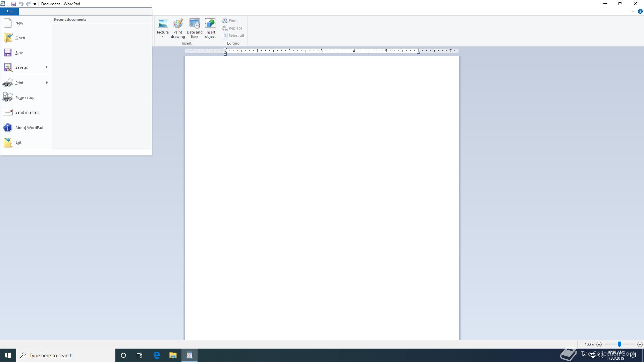Click the Print printer icon
The image size is (644, 362).
[8, 83]
